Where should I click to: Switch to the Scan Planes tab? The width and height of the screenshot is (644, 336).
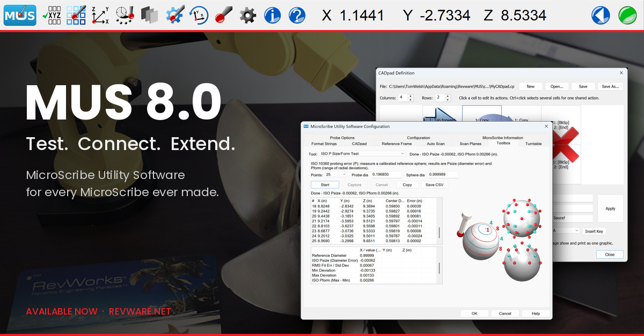pos(470,144)
